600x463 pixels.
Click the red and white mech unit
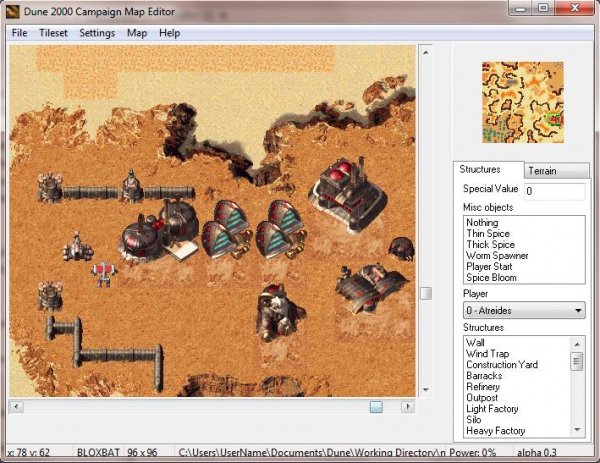(x=103, y=273)
